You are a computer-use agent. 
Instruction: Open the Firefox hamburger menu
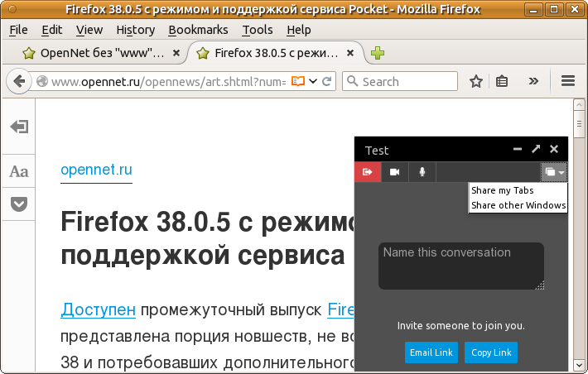click(x=568, y=81)
